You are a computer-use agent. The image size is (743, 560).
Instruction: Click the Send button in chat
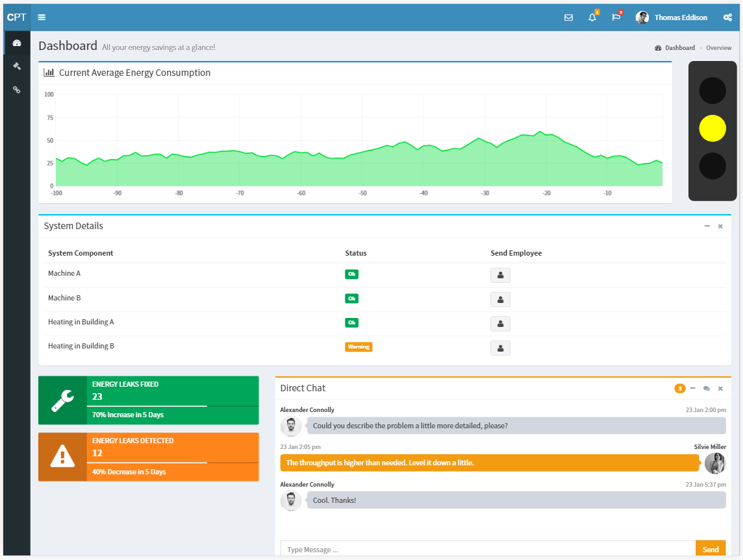tap(711, 550)
